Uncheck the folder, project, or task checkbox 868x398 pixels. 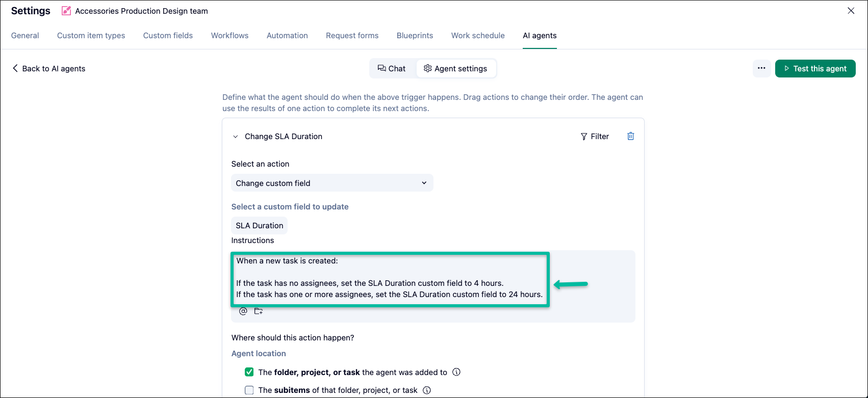pyautogui.click(x=249, y=372)
